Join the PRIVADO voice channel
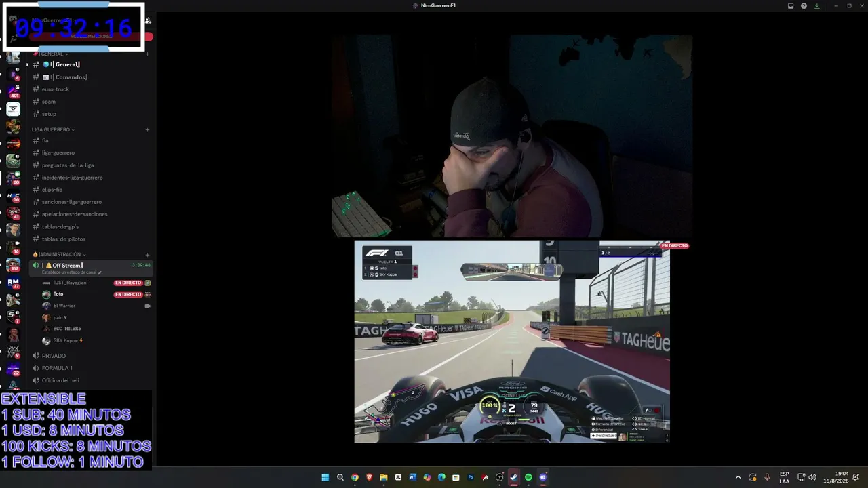Viewport: 868px width, 488px height. point(92,356)
